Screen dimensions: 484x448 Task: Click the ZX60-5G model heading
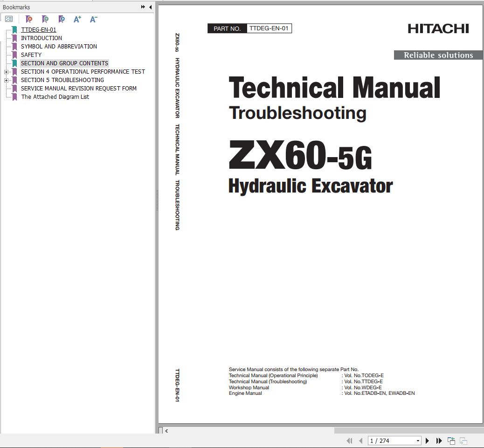click(x=300, y=155)
